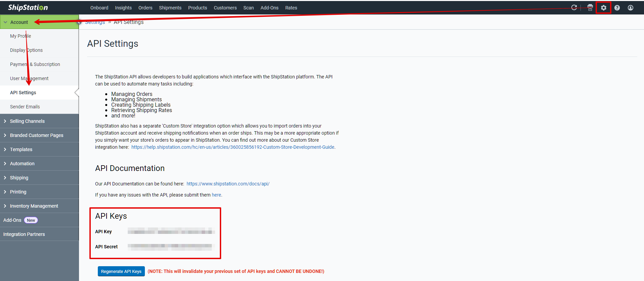Open the Customers tab
This screenshot has height=281, width=644.
tap(225, 8)
